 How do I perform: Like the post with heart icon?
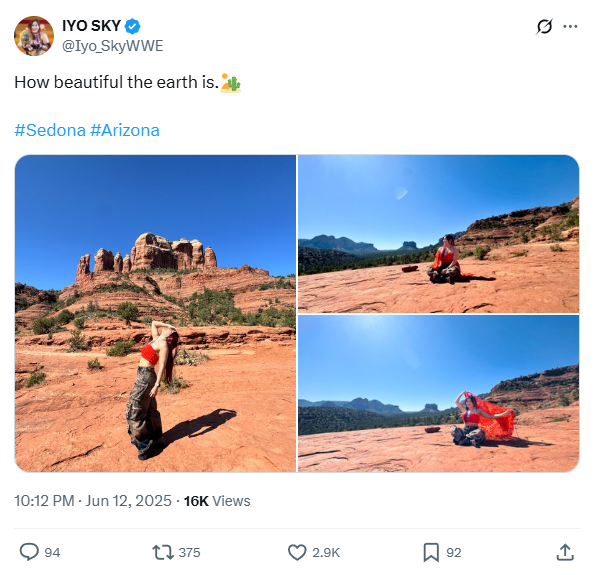pyautogui.click(x=297, y=552)
